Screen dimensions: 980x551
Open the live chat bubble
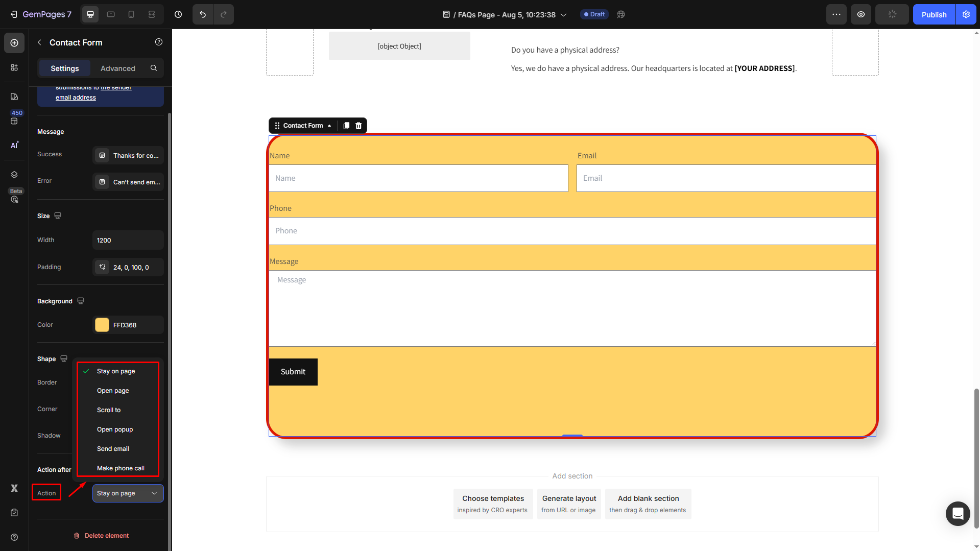(958, 513)
